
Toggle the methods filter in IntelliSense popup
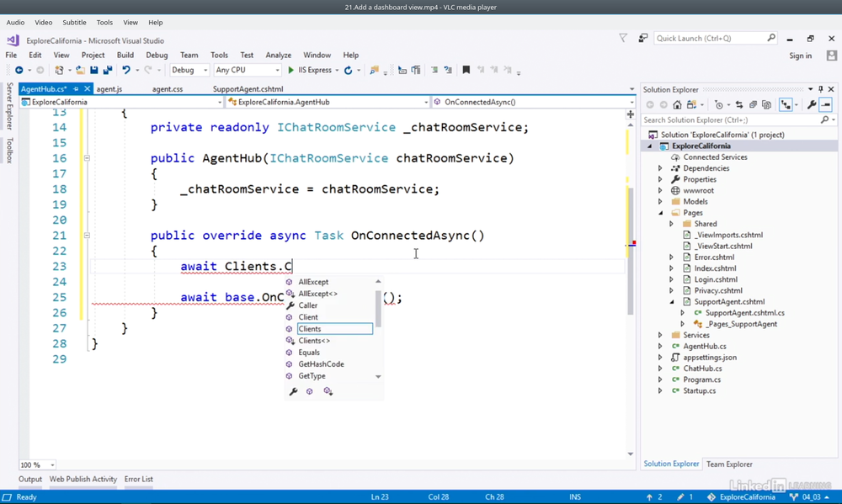[x=310, y=391]
